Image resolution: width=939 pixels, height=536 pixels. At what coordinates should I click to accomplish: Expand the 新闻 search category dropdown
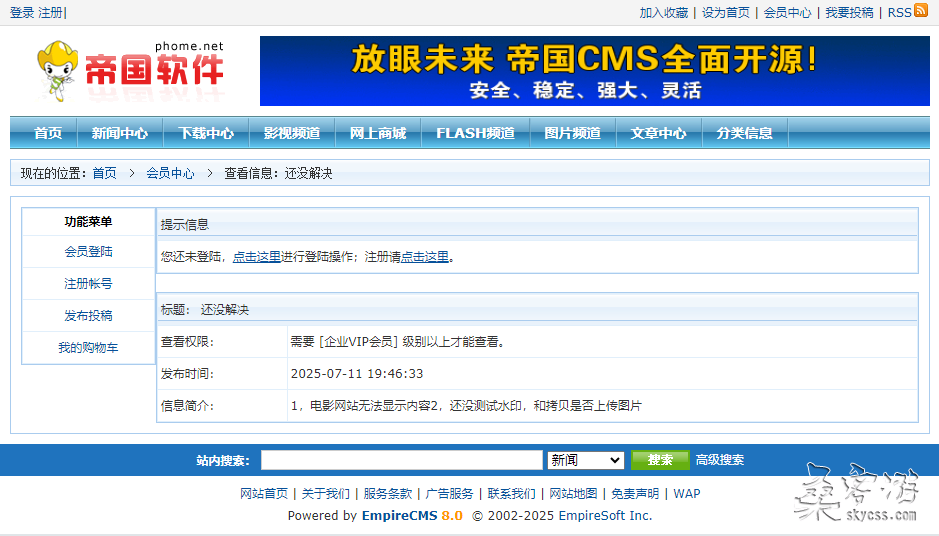pos(586,460)
